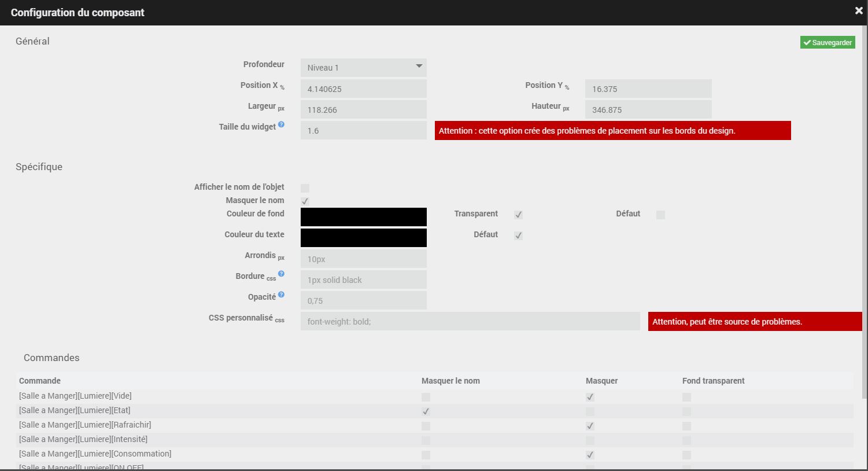
Task: Click the Commande column header
Action: pyautogui.click(x=40, y=381)
